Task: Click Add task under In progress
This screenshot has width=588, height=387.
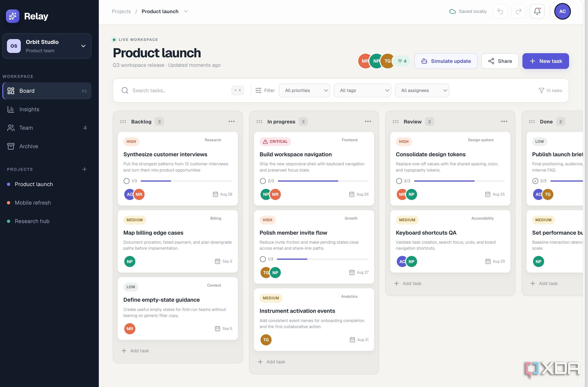Action: tap(272, 362)
